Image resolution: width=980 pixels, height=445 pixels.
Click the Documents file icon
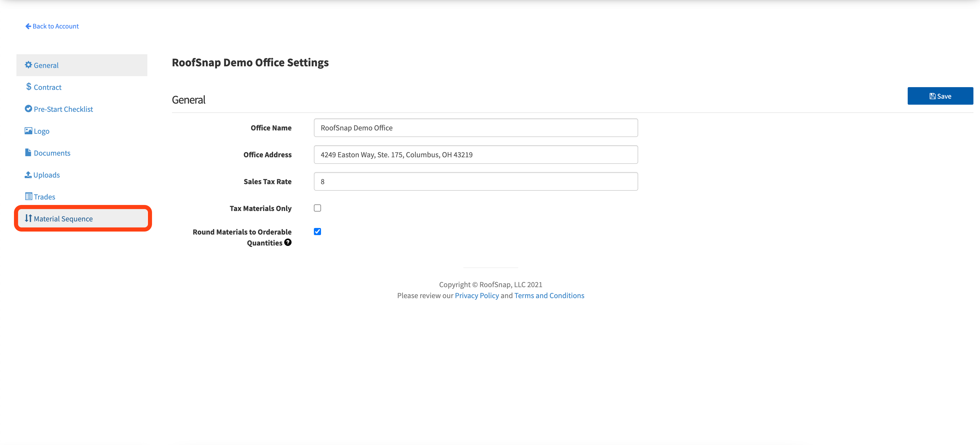(x=28, y=152)
